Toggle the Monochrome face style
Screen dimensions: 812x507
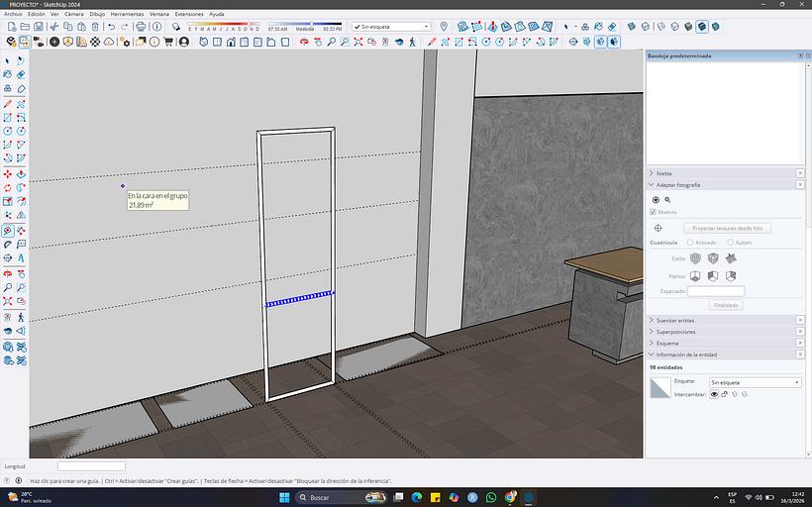pos(715,27)
